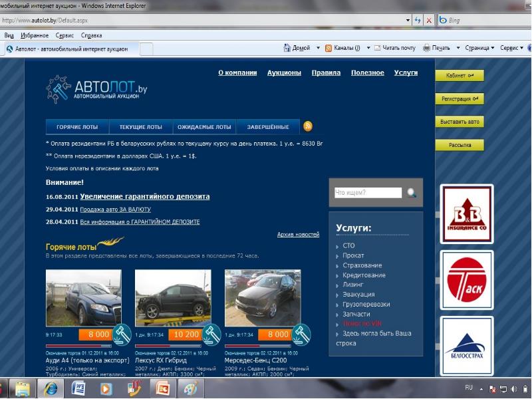Open Microsoft Word from the taskbar
The width and height of the screenshot is (532, 399).
(77, 388)
